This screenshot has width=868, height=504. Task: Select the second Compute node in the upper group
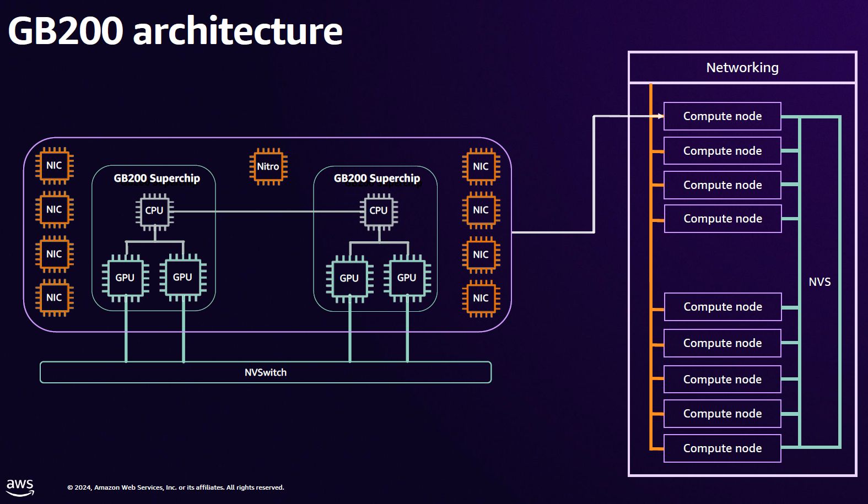click(x=723, y=151)
